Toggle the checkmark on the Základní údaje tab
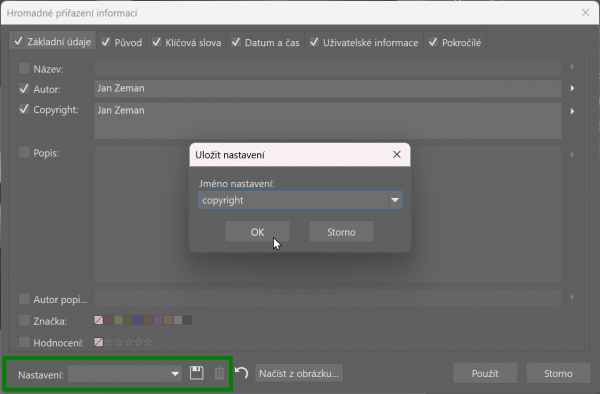This screenshot has width=600, height=394. [18, 41]
